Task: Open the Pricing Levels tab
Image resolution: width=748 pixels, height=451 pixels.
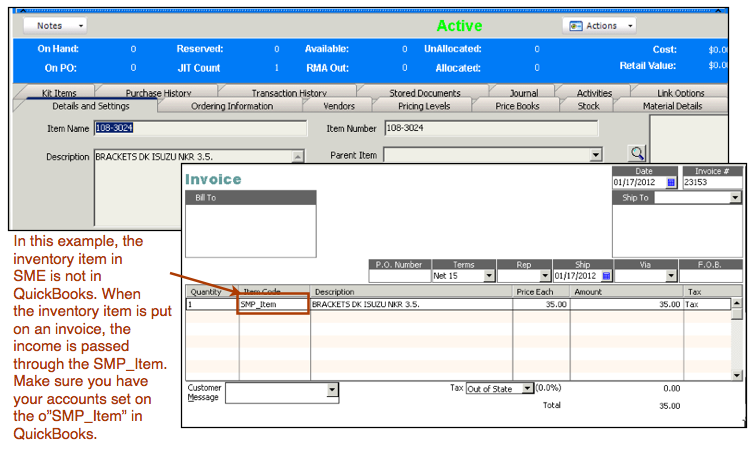Action: pos(424,106)
